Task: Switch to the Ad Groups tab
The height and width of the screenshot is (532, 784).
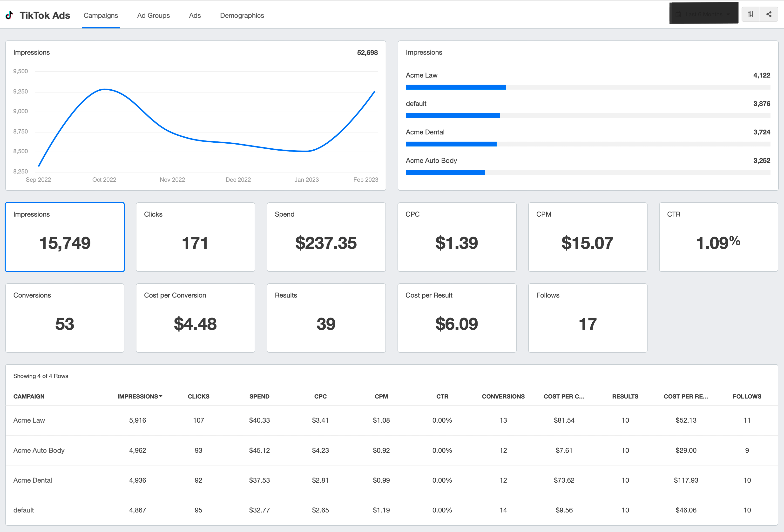Action: (x=153, y=15)
